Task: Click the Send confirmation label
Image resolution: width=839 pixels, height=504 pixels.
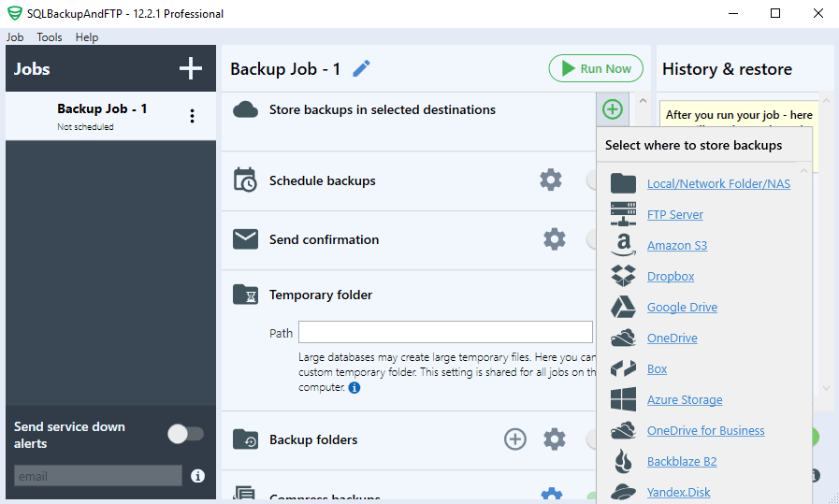Action: (x=324, y=239)
